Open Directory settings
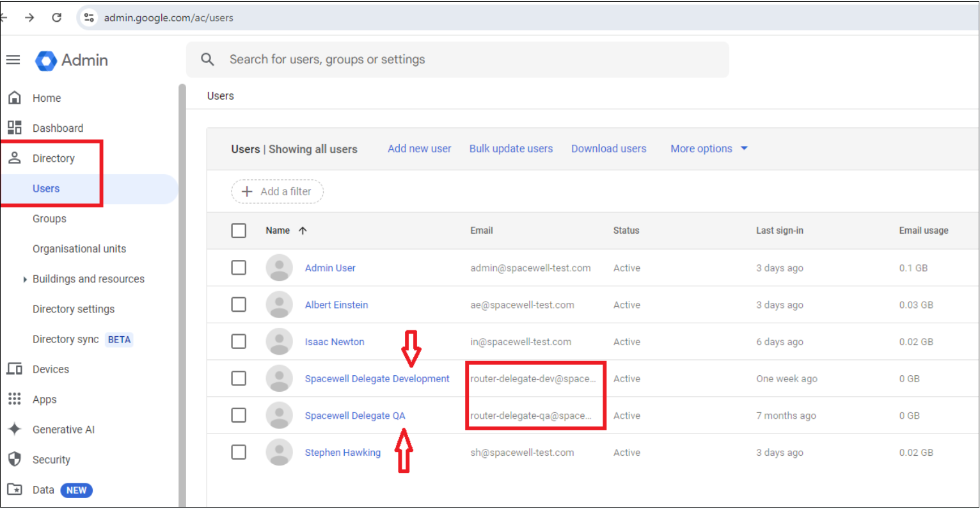980x509 pixels. [x=74, y=309]
